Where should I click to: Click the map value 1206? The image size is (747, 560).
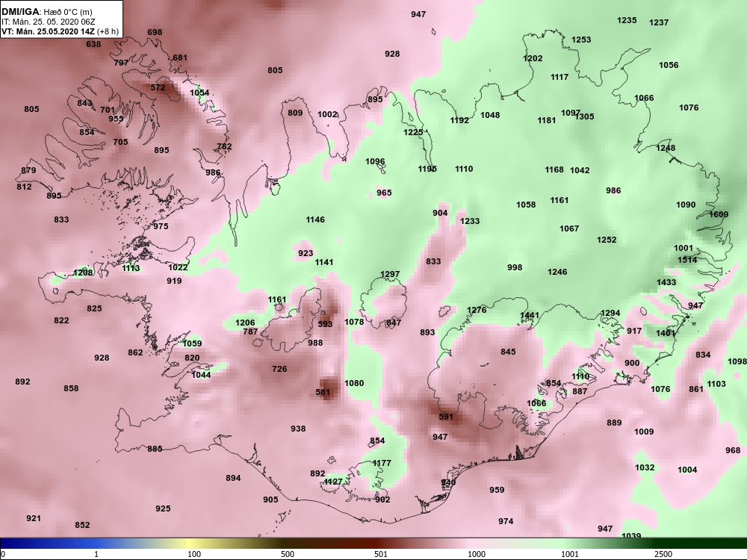[245, 323]
